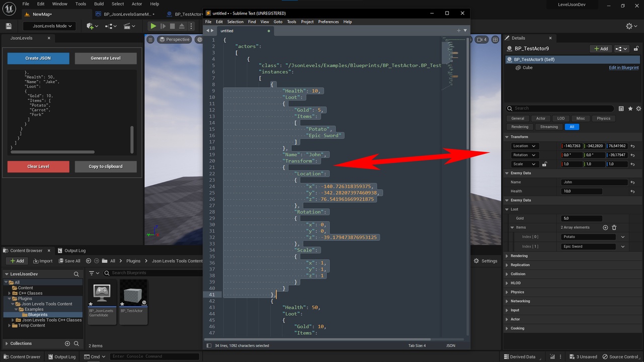The height and width of the screenshot is (362, 644).
Task: Reset Name property to default
Action: [x=633, y=183]
